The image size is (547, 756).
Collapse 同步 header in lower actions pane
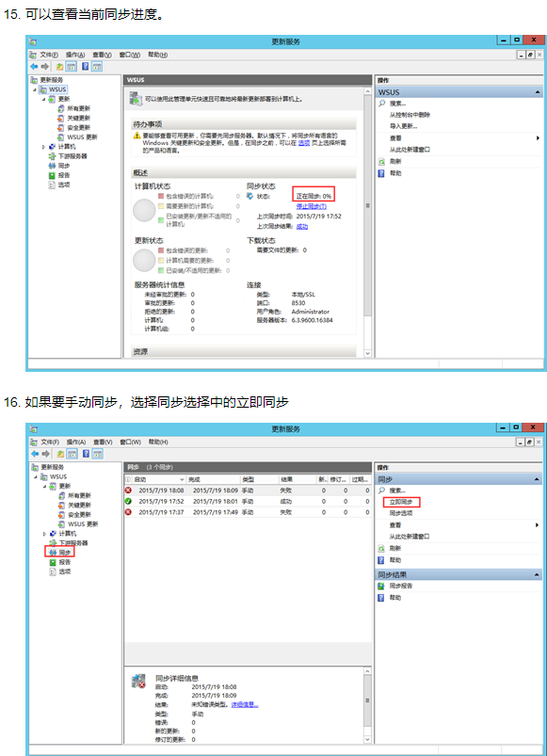[x=538, y=479]
